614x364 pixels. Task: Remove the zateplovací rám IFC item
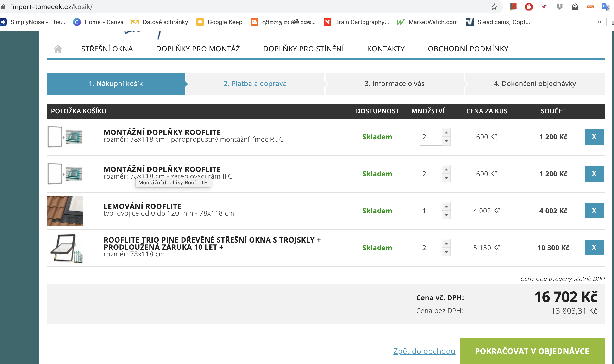594,174
